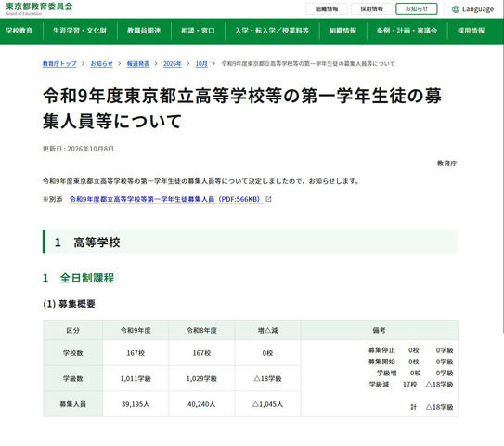Click the page scrollbar at the right edge
This screenshot has height=446, width=504.
[502, 167]
